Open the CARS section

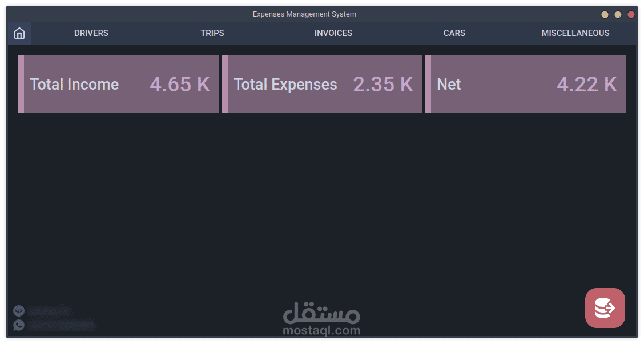(454, 33)
